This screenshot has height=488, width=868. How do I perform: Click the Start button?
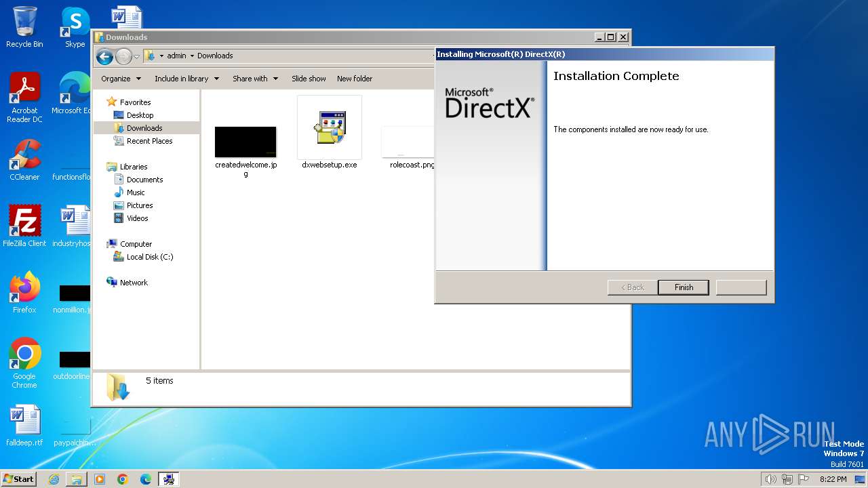click(x=18, y=479)
